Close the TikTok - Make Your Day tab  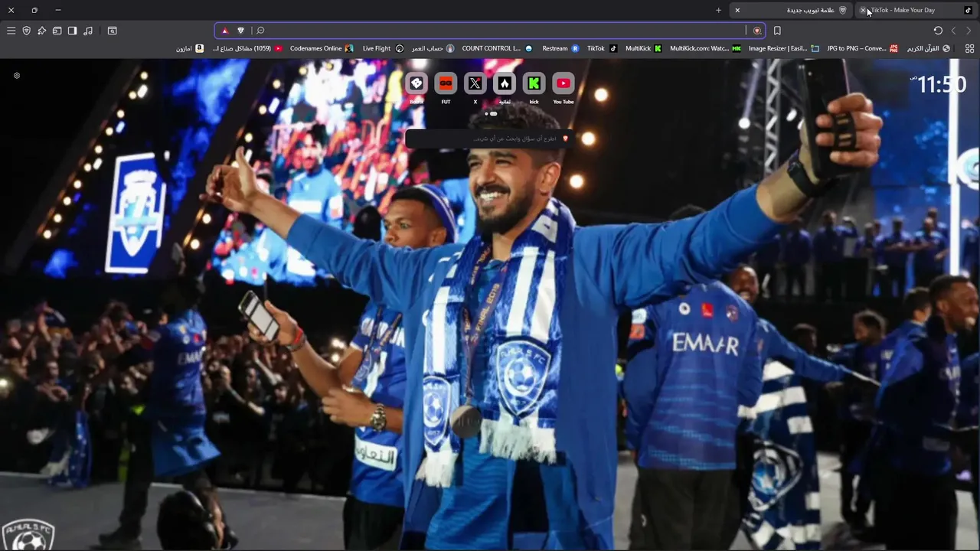(x=864, y=10)
